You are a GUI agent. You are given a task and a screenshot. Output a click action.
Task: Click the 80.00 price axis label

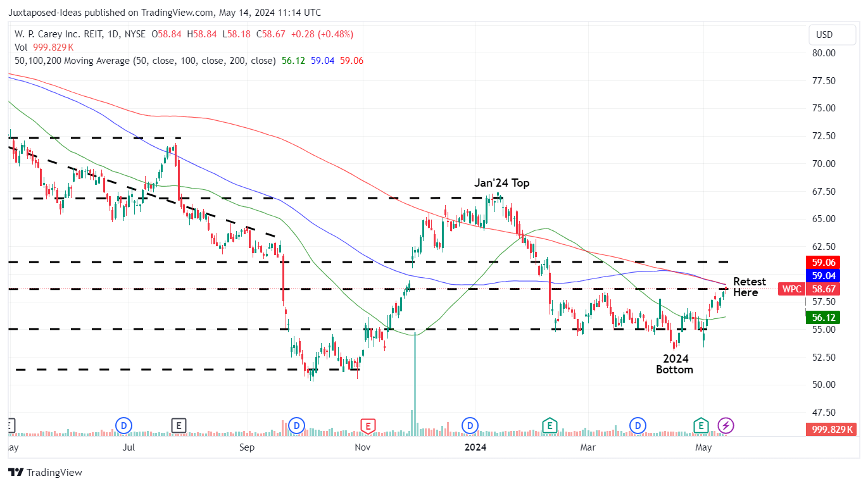click(824, 53)
